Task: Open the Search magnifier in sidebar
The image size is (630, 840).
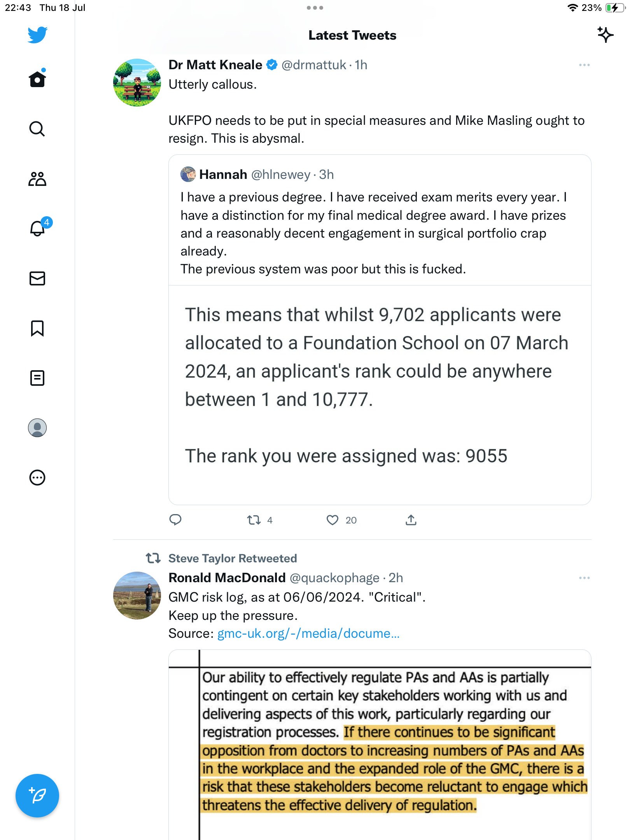Action: pos(37,129)
